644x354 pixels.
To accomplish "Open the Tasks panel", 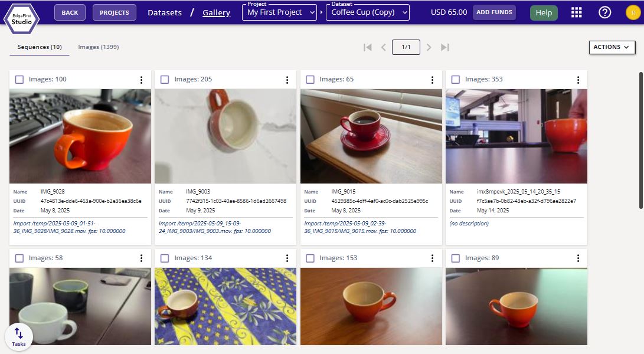I will (19, 336).
